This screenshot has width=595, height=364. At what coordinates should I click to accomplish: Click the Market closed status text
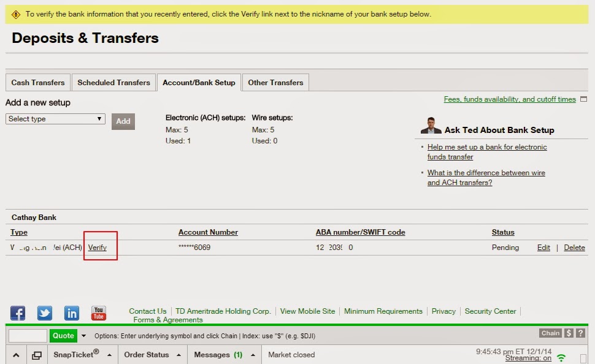[x=291, y=355]
